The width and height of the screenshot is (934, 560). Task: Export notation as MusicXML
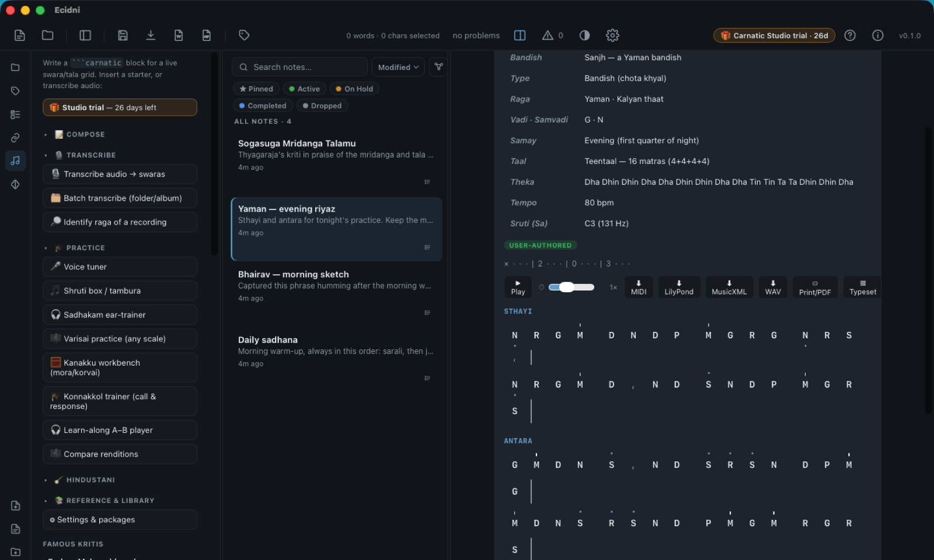pyautogui.click(x=729, y=287)
